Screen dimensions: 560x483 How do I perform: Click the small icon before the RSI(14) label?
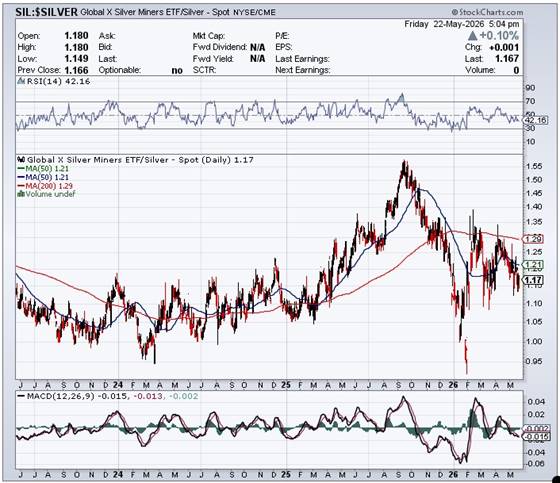(x=21, y=81)
